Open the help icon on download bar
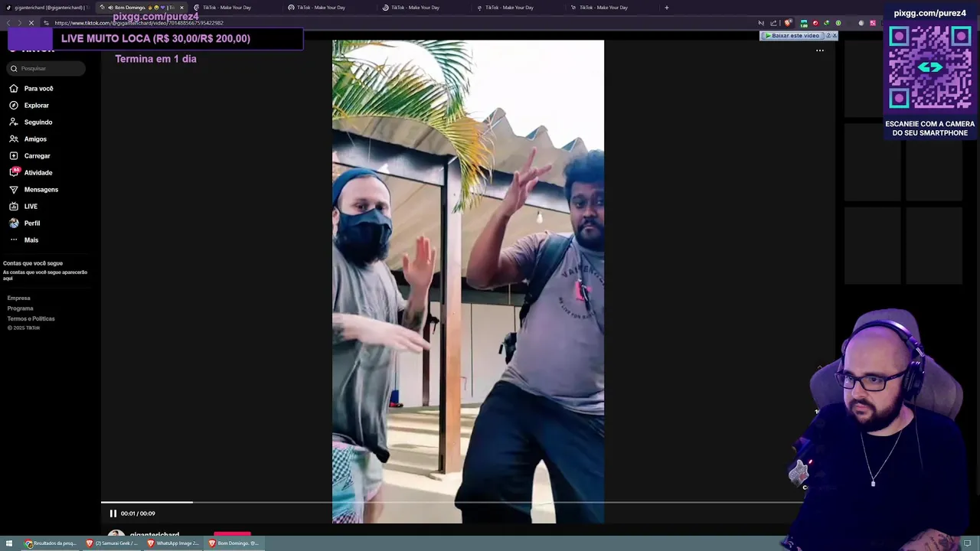 coord(828,36)
